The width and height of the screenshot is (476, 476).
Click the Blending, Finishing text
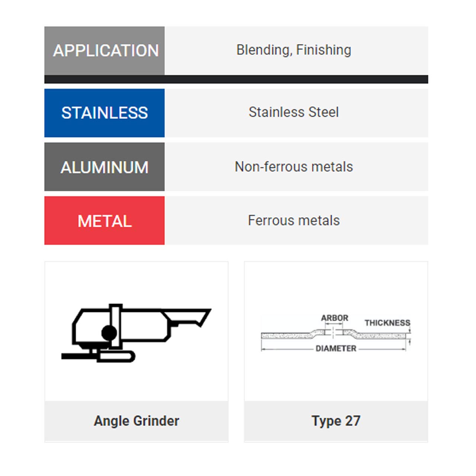[x=294, y=50]
